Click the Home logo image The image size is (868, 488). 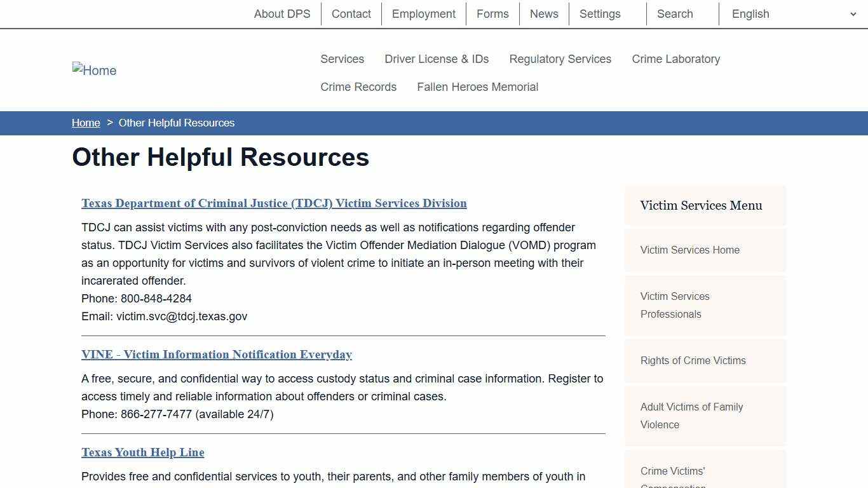(94, 70)
